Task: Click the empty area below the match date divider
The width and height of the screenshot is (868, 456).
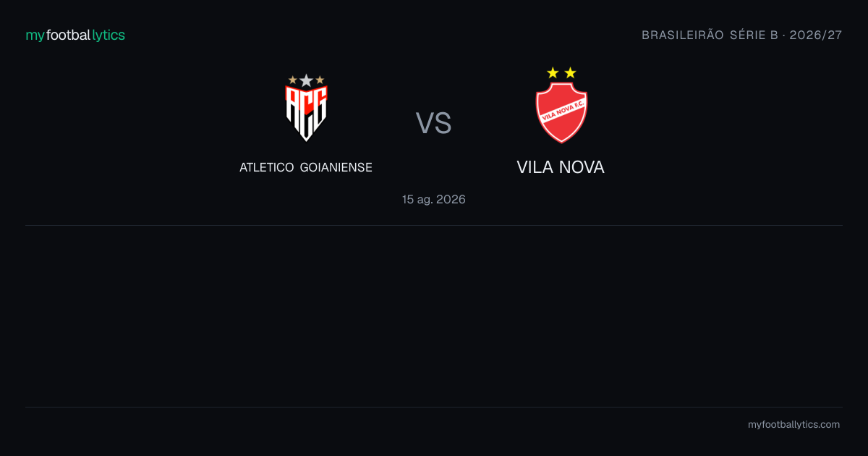Action: (434, 316)
